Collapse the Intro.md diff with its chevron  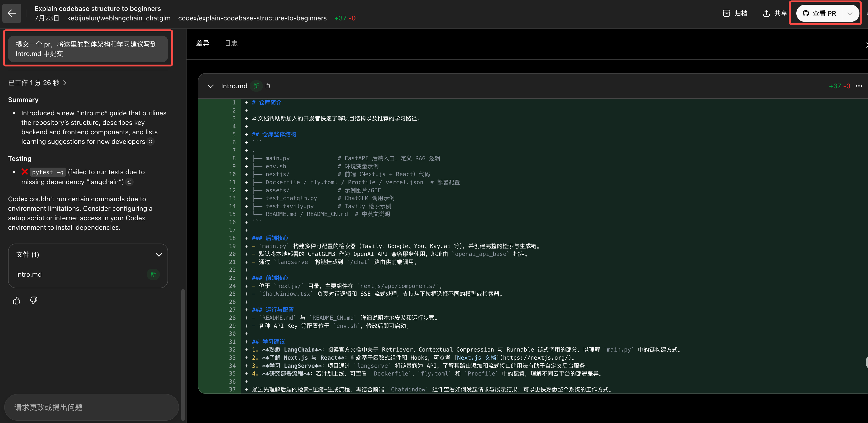click(211, 86)
